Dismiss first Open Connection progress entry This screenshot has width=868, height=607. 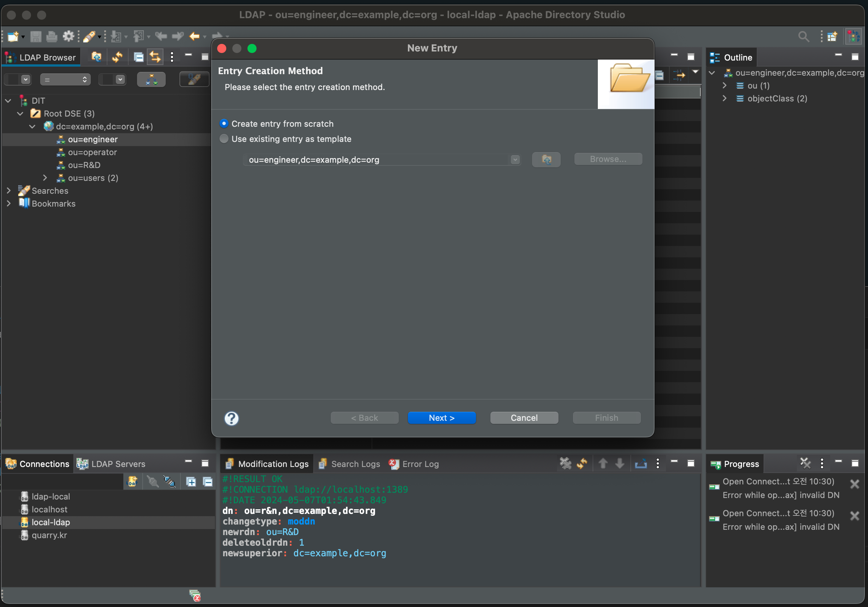[x=854, y=484]
